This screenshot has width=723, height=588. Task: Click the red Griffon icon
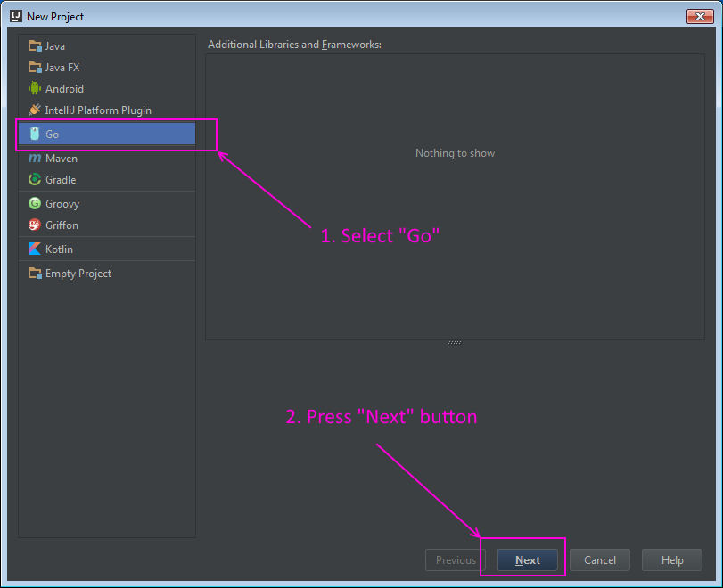35,225
